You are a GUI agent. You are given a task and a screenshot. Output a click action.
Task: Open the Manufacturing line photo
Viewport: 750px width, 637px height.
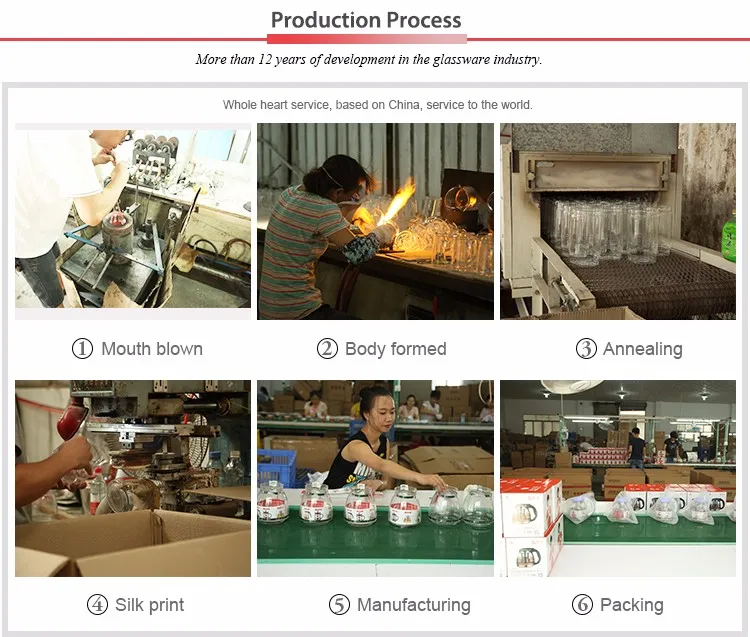[375, 478]
